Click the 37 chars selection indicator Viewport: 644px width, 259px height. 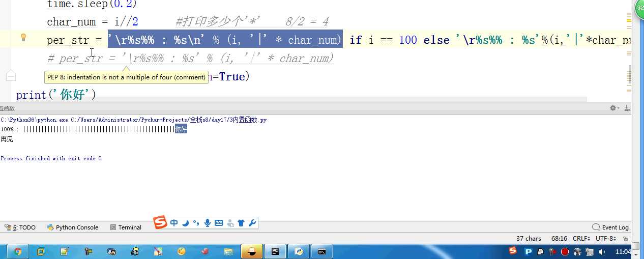tap(529, 238)
